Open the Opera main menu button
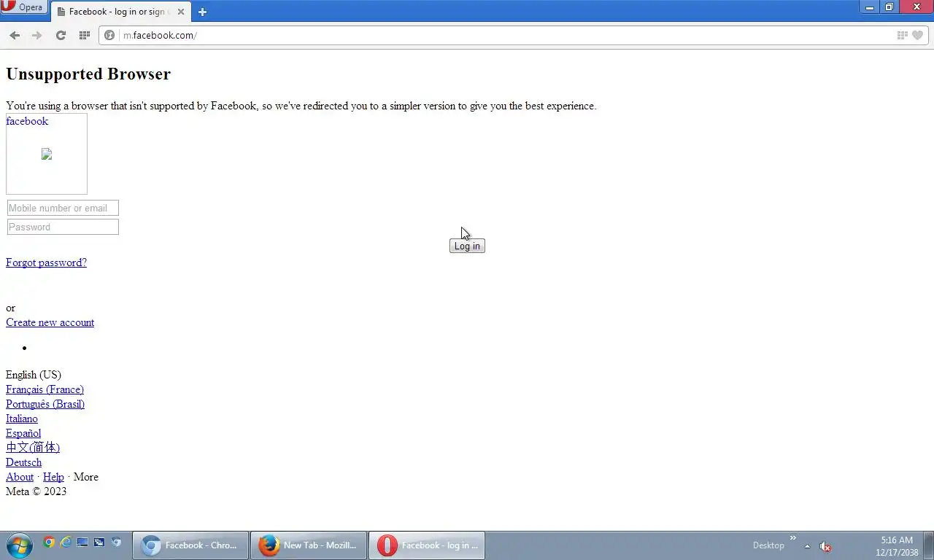The height and width of the screenshot is (560, 934). 24,7
